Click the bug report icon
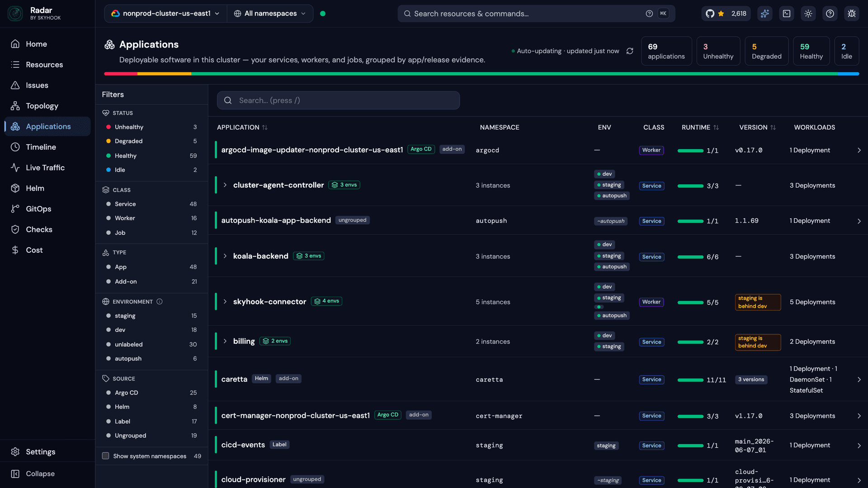 pos(852,14)
